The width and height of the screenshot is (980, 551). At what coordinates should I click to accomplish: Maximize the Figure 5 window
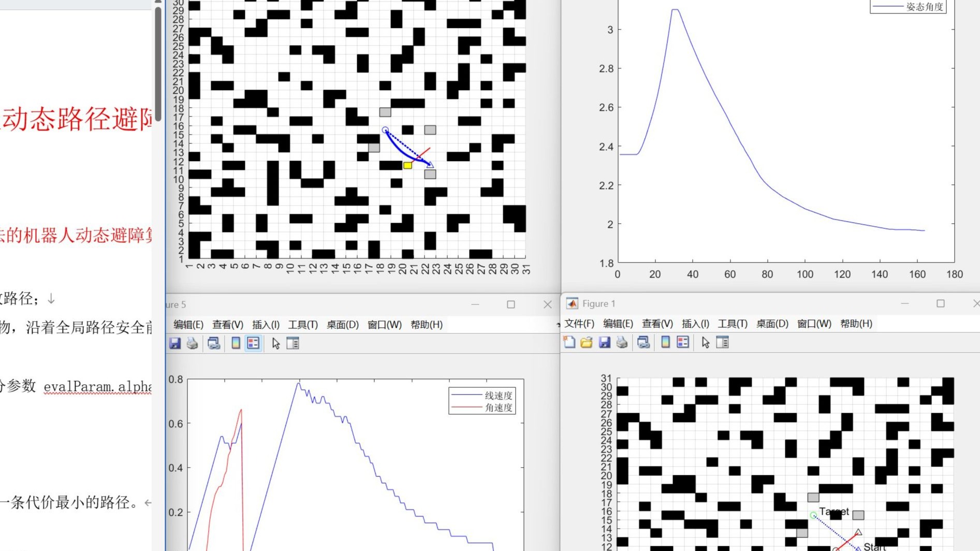click(511, 304)
